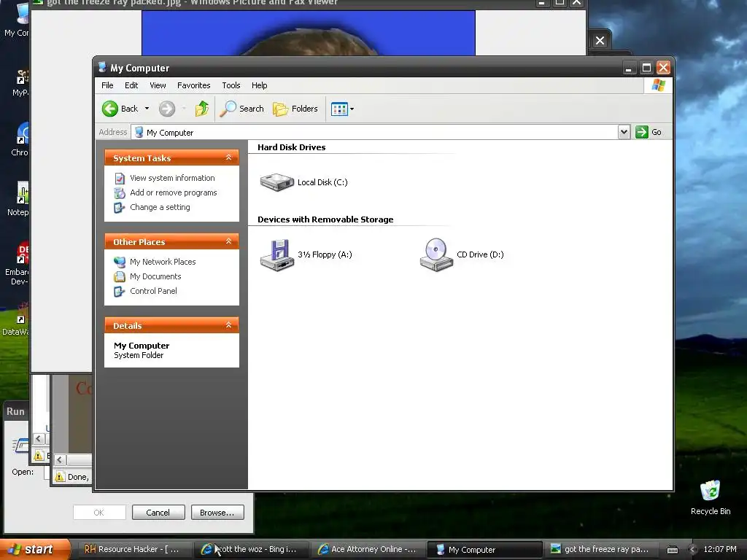Click the Search magnifier toolbar button
Viewport: 747px width, 560px height.
point(241,109)
